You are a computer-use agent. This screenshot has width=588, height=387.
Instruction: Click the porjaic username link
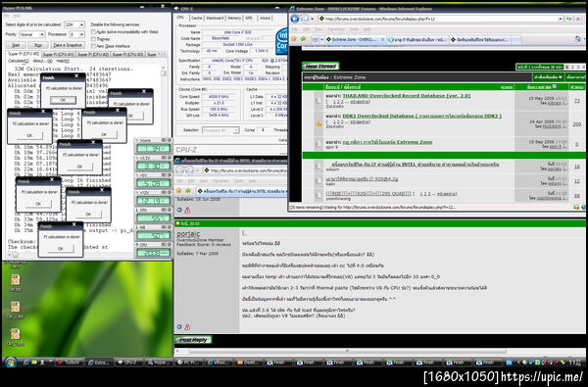(188, 233)
